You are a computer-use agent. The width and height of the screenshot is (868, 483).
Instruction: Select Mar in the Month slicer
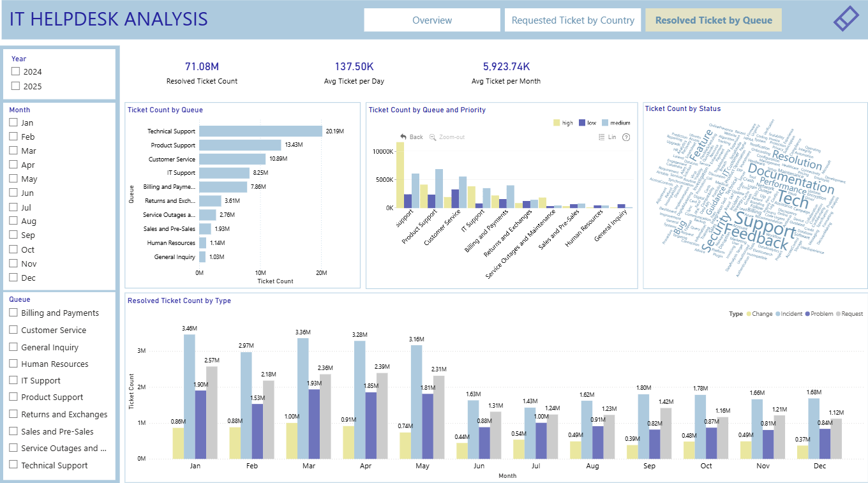[x=13, y=151]
